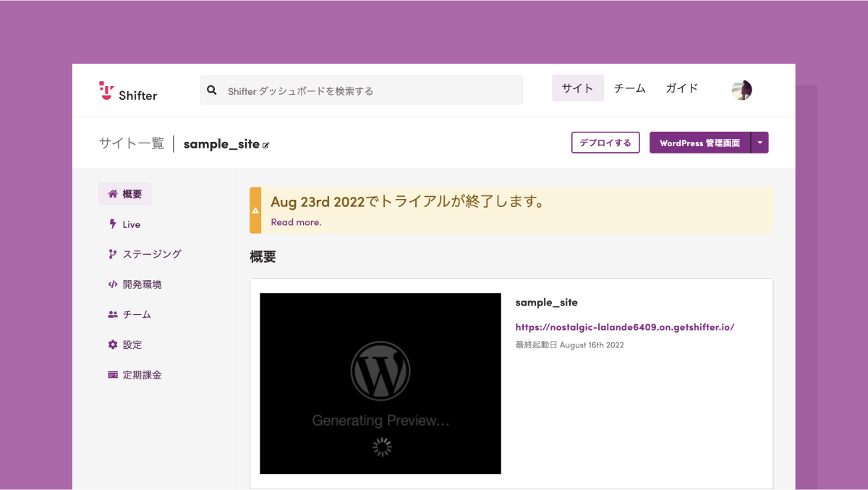Viewport: 868px width, 490px height.
Task: Click the home icon for 概要
Action: [x=113, y=194]
